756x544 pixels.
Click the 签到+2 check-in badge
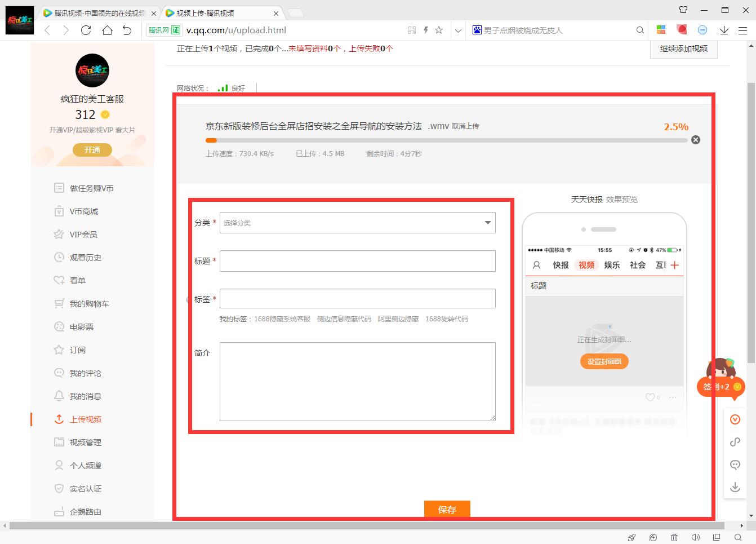coord(721,387)
